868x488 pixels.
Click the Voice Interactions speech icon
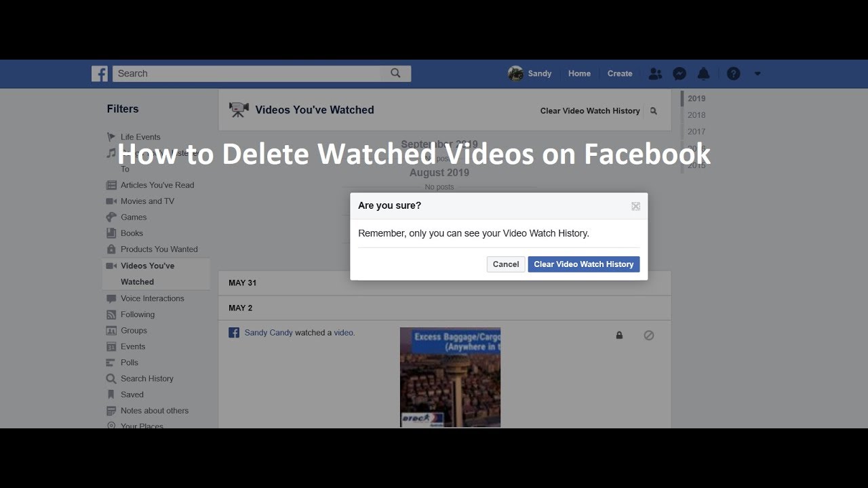click(x=111, y=299)
